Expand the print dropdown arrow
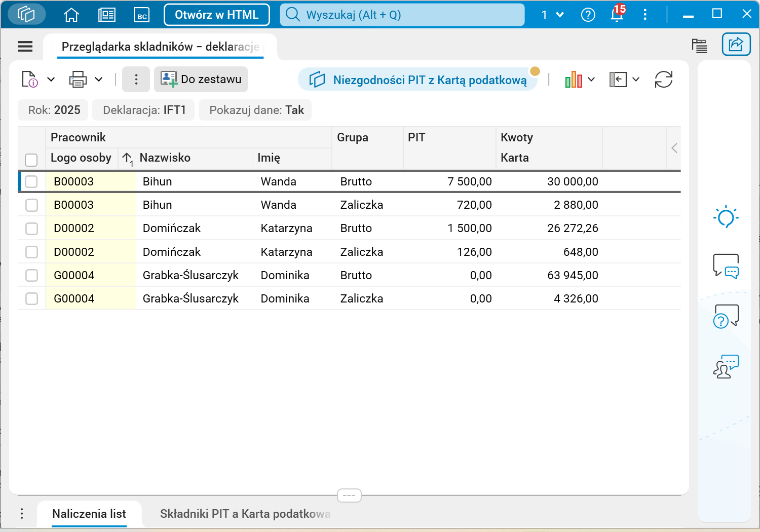Image resolution: width=760 pixels, height=532 pixels. click(99, 80)
